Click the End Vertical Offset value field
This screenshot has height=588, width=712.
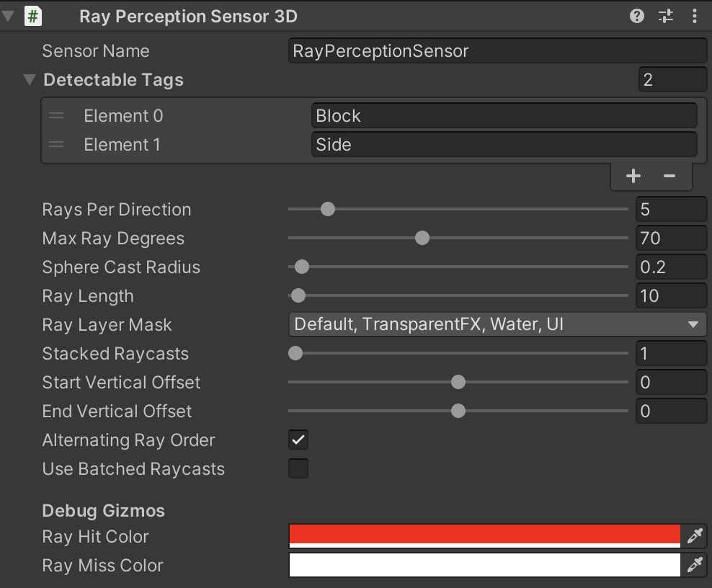click(x=671, y=411)
